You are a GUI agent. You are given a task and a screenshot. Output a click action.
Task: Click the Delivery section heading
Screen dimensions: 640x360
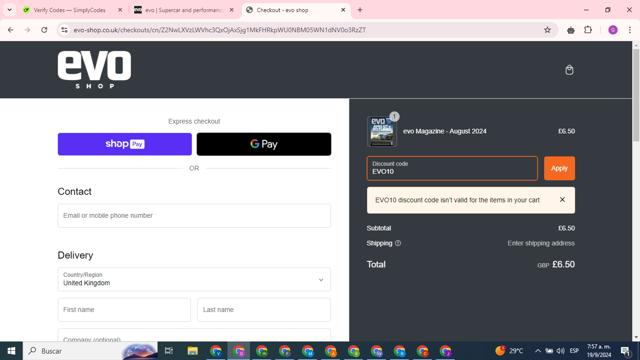75,255
